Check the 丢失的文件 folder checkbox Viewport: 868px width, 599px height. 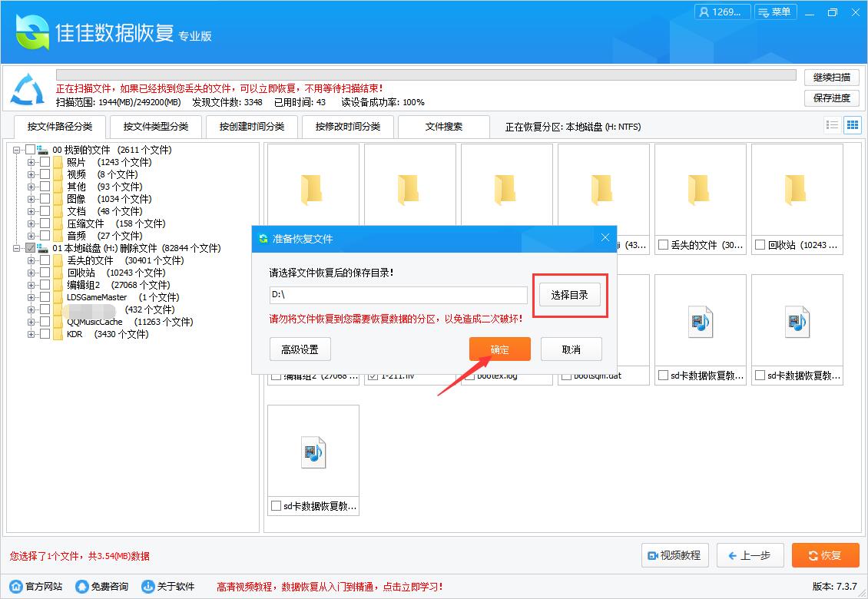coord(45,260)
